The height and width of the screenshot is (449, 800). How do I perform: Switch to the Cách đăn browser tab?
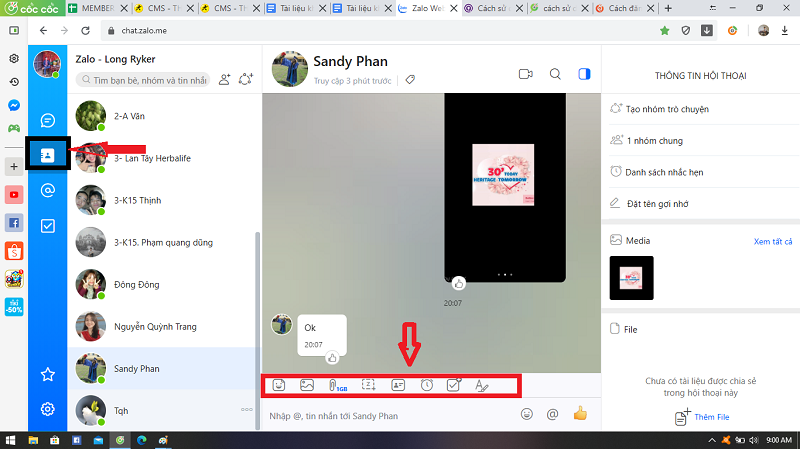[x=625, y=8]
